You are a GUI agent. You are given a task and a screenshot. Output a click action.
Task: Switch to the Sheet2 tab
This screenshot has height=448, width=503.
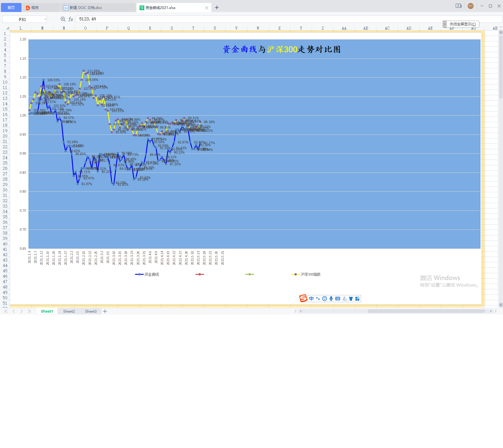69,311
